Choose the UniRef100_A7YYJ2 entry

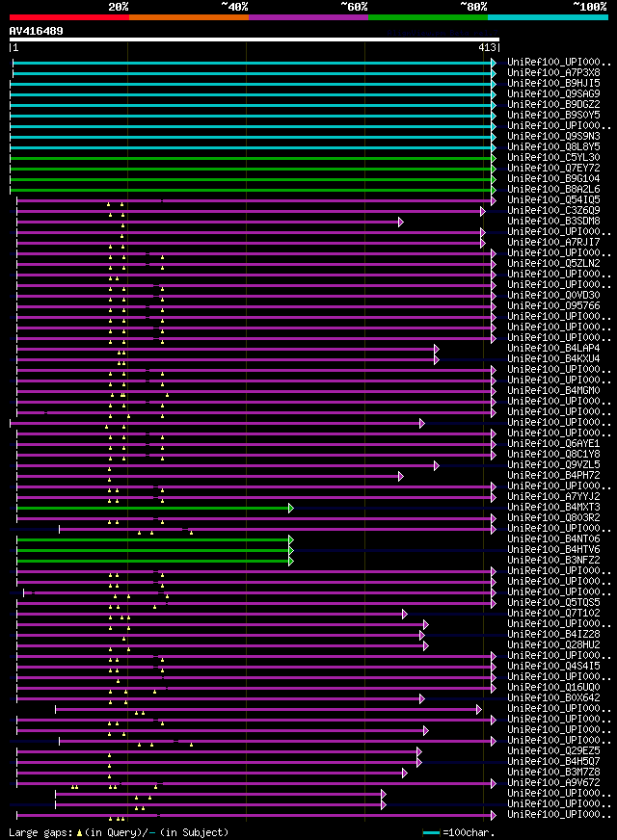[x=553, y=497]
